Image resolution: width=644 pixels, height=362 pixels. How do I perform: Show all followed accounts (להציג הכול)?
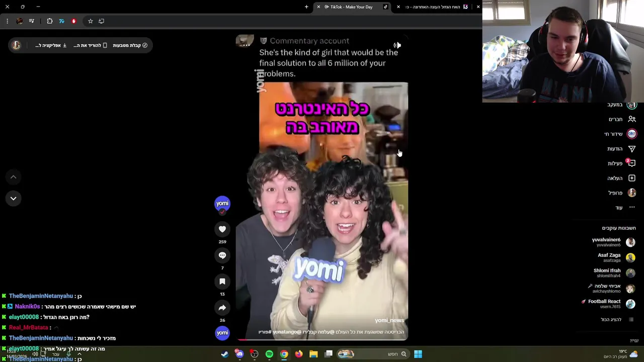617,320
